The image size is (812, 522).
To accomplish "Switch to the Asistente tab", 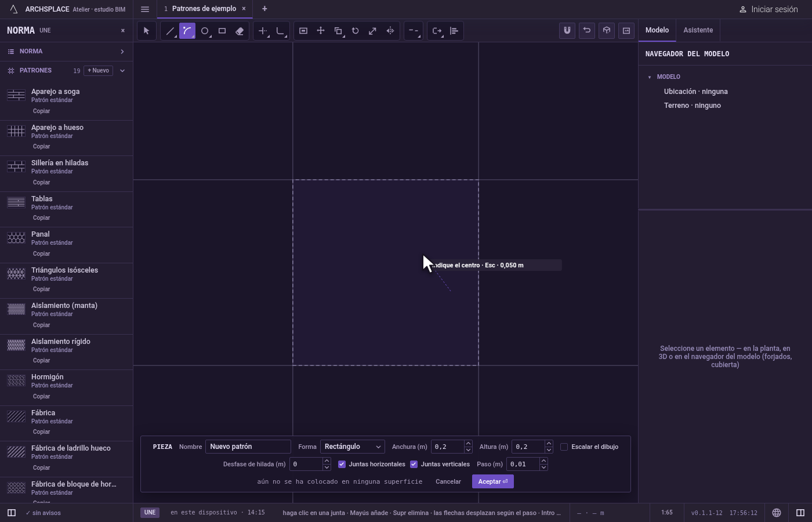I will [x=698, y=30].
